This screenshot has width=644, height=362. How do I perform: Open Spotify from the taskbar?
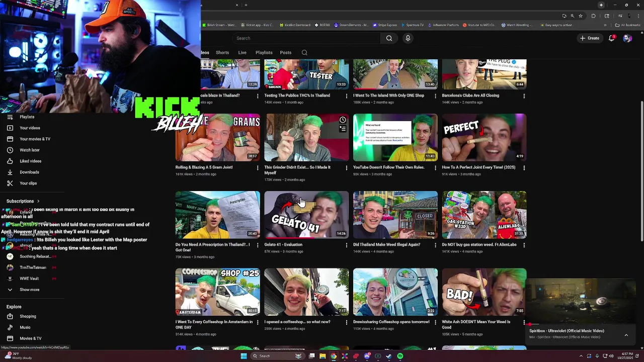click(400, 356)
